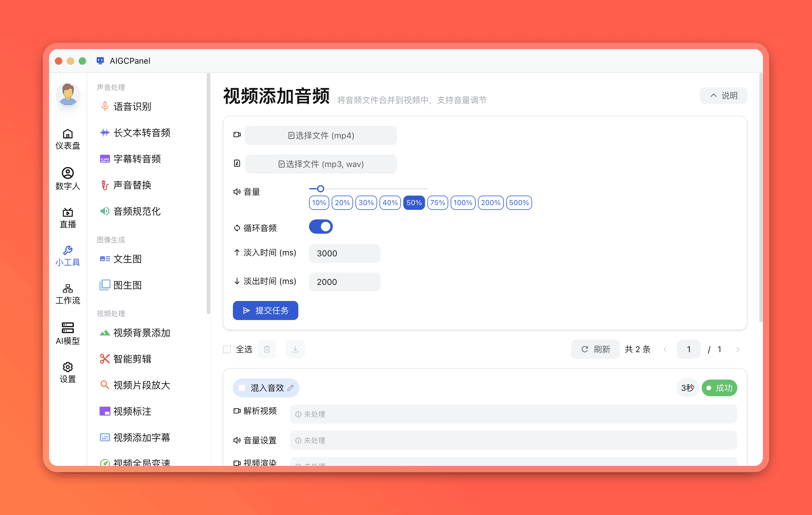Click the video camera icon beside mp4 chooser
The image size is (812, 515).
[237, 135]
